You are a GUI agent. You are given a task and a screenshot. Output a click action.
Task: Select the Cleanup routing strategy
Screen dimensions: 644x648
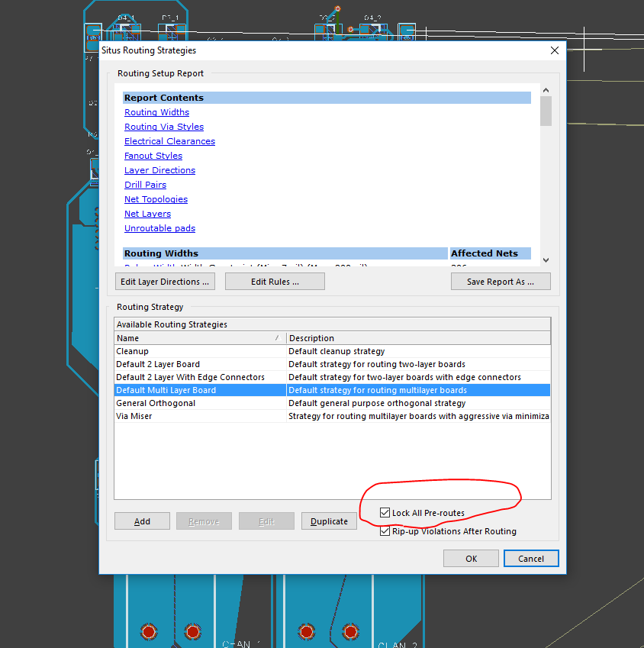pyautogui.click(x=132, y=351)
